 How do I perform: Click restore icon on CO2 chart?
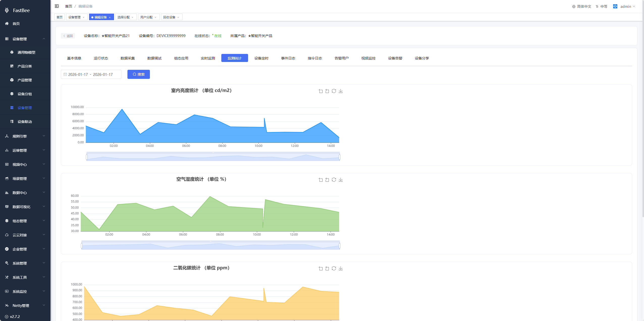334,268
